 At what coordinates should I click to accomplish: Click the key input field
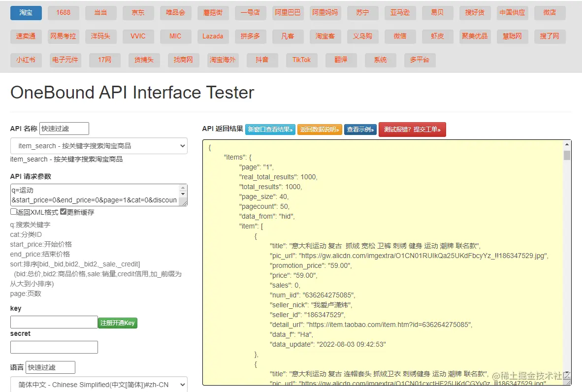[54, 322]
